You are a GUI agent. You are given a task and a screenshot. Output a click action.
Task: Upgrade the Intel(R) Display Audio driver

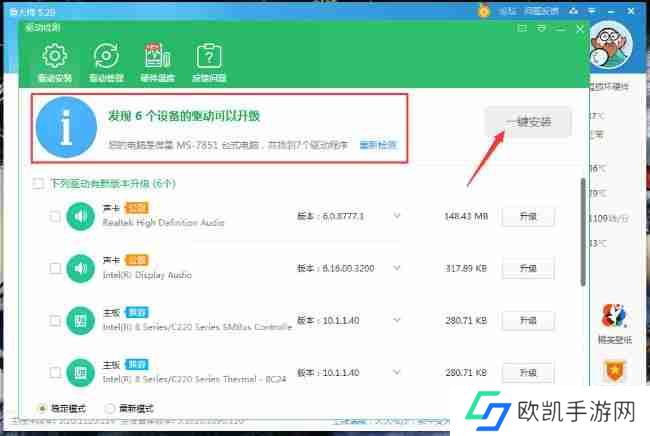[x=528, y=269]
